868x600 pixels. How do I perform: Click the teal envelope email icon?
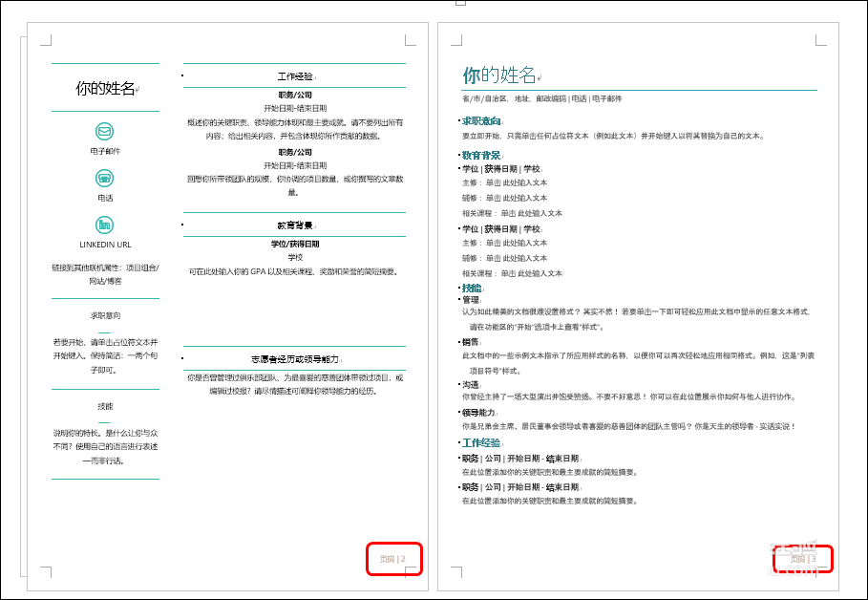coord(105,131)
